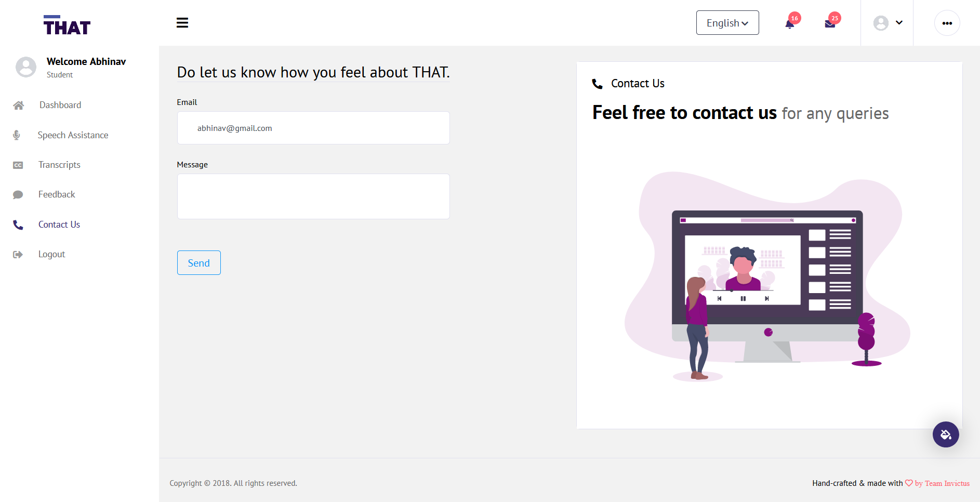Screen dimensions: 980x502
Task: Select Contact Us in the sidebar
Action: pos(59,224)
